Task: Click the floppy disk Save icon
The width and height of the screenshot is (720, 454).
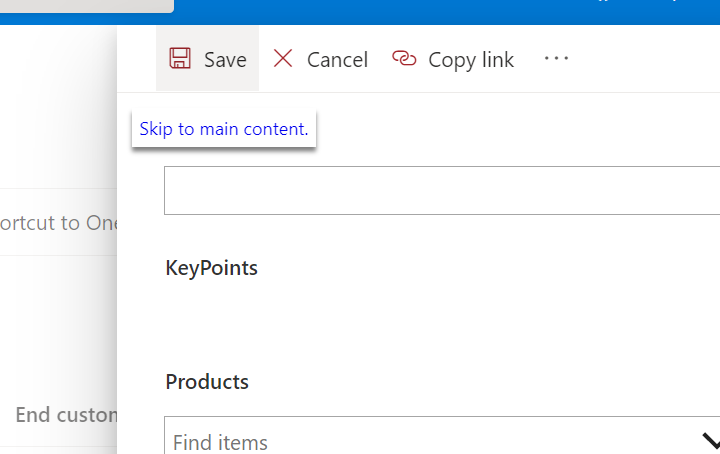Action: point(180,59)
